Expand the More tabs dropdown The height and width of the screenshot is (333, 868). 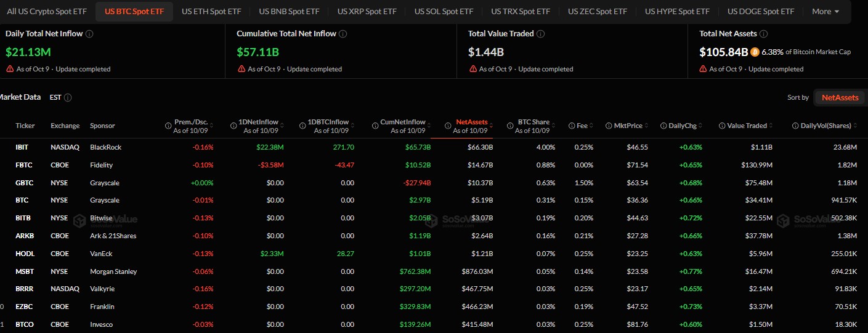(x=825, y=12)
